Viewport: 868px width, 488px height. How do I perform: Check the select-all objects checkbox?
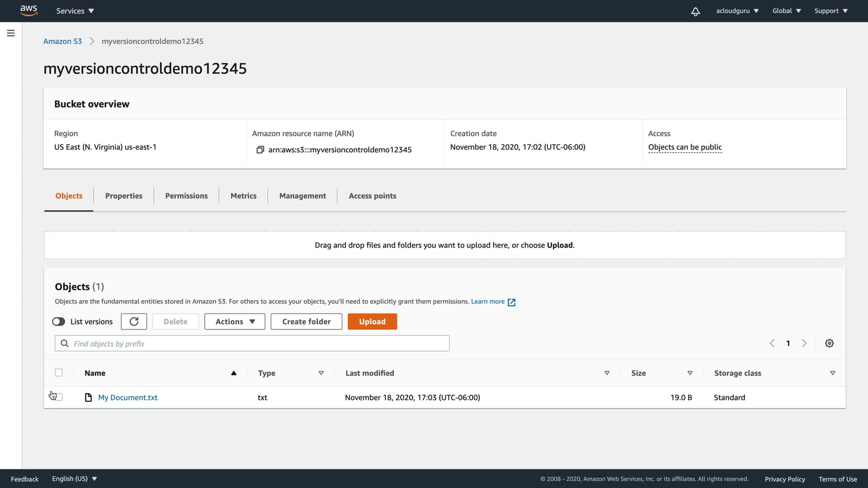[59, 373]
